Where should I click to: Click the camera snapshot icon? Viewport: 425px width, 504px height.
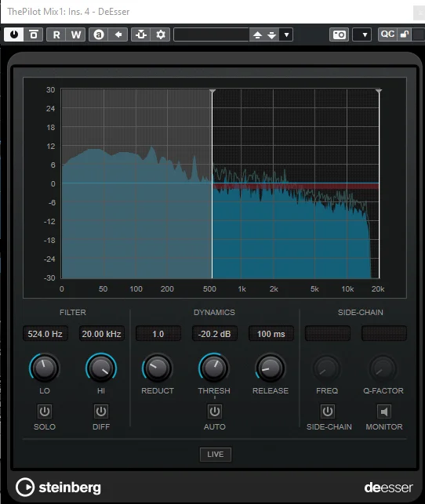(340, 34)
